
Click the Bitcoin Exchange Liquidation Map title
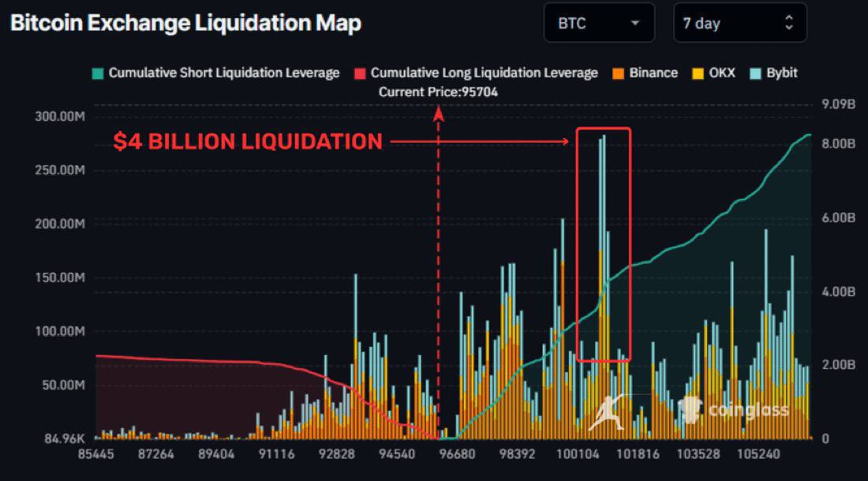[185, 23]
